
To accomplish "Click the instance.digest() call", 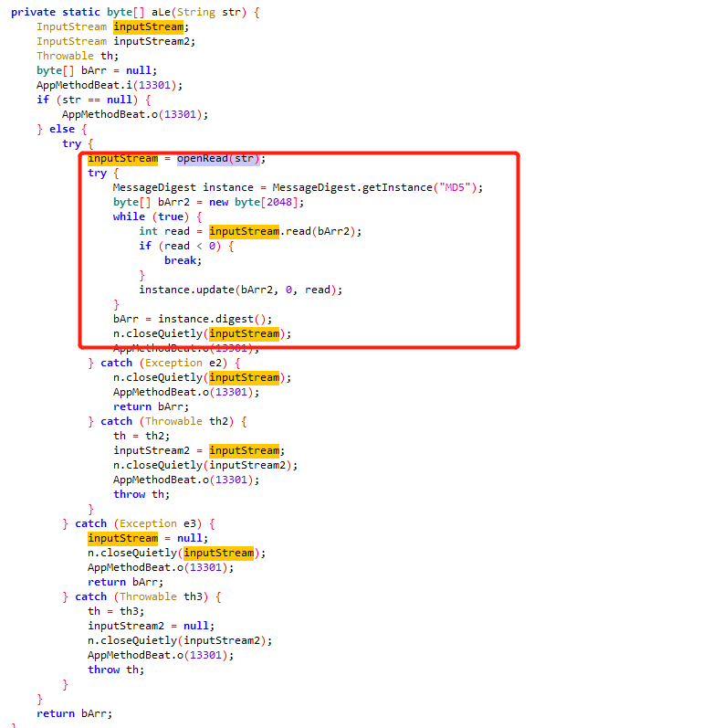I will pyautogui.click(x=215, y=319).
